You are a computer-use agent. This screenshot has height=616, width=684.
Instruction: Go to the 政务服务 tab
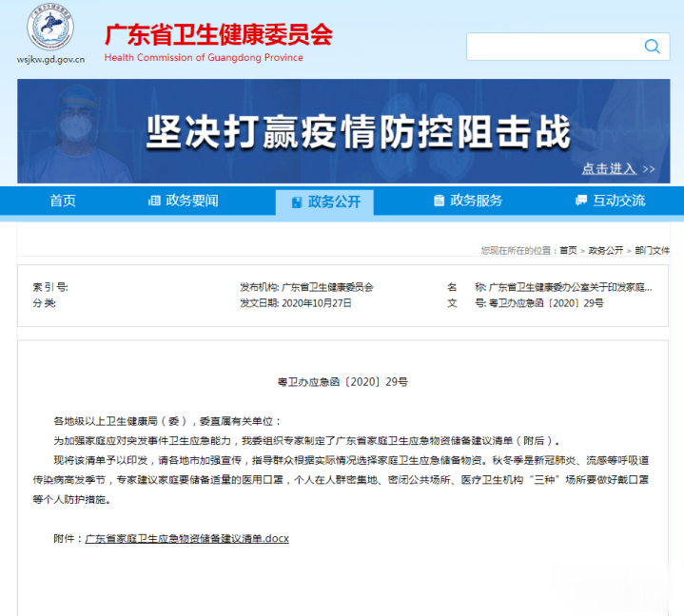point(476,201)
